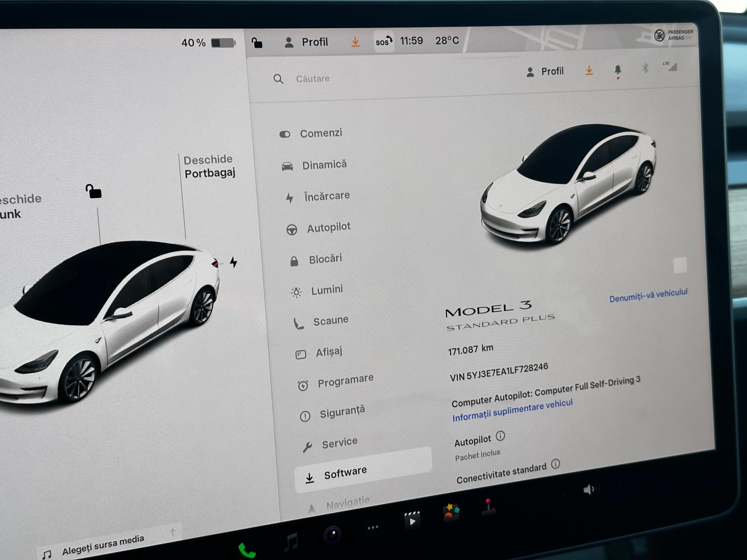Image resolution: width=747 pixels, height=560 pixels.
Task: Tap the battery level indicator
Action: pyautogui.click(x=209, y=43)
